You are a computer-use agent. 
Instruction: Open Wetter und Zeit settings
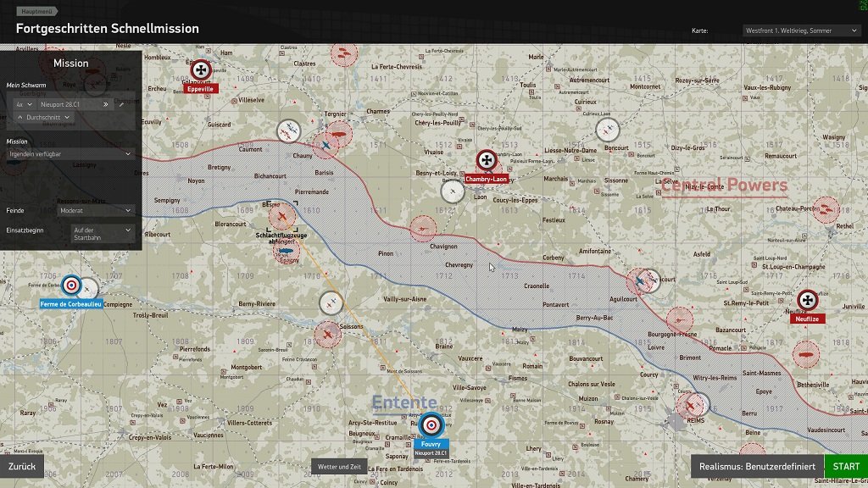[x=339, y=467]
